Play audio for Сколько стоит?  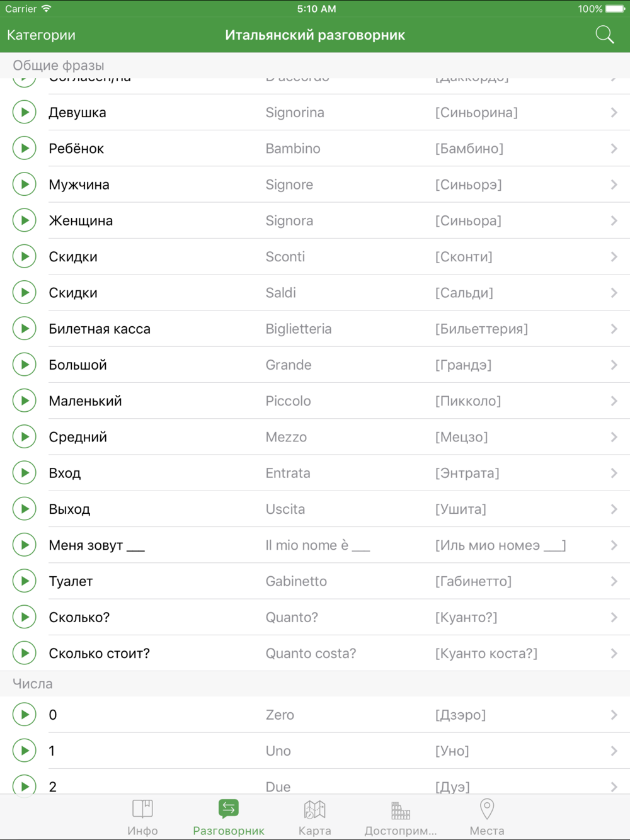coord(25,653)
